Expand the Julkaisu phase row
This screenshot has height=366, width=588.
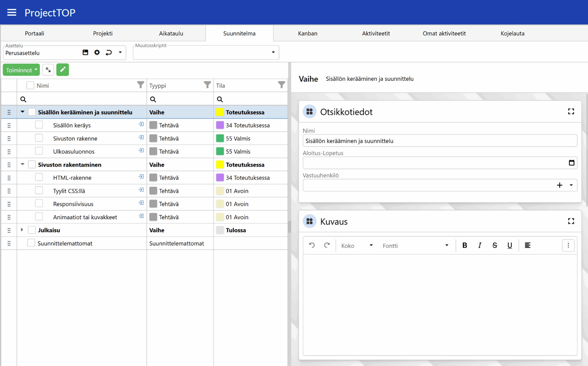[x=22, y=230]
